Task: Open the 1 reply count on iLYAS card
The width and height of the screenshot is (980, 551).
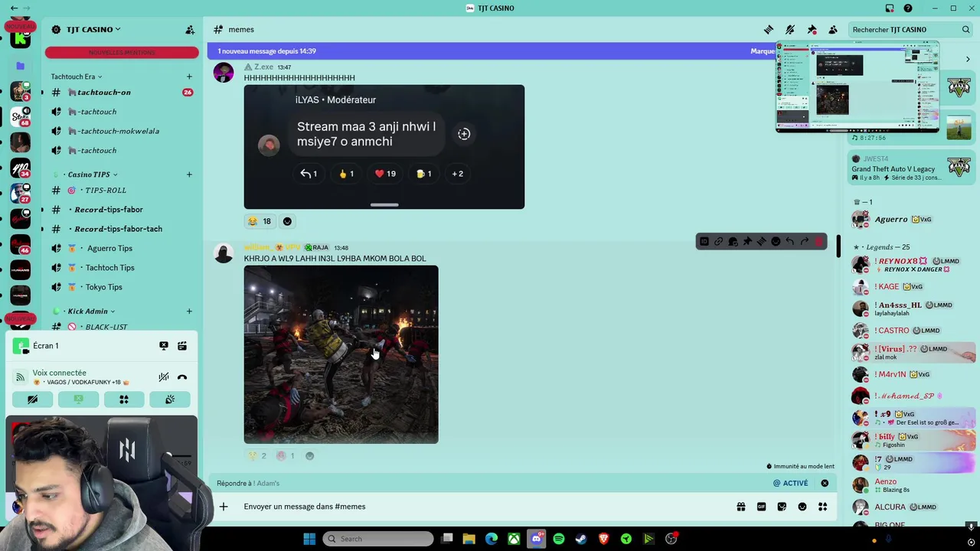Action: point(308,174)
